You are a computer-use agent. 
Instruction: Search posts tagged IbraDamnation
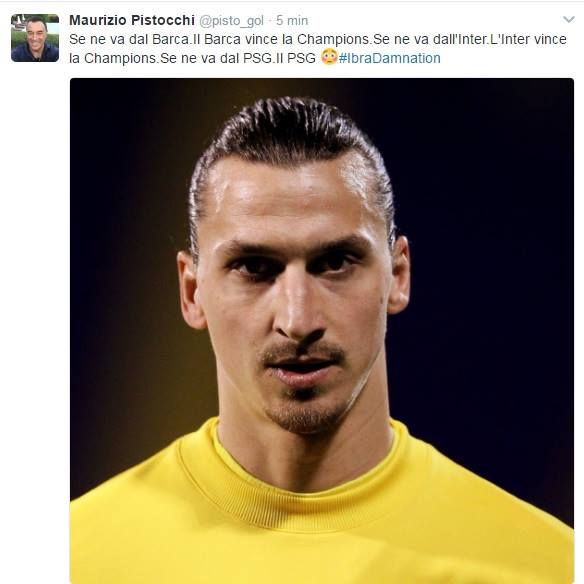pos(390,58)
